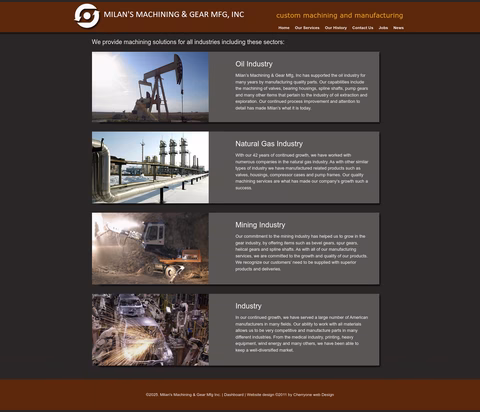
Task: Click the Oil Industry description paragraph
Action: coord(302,92)
